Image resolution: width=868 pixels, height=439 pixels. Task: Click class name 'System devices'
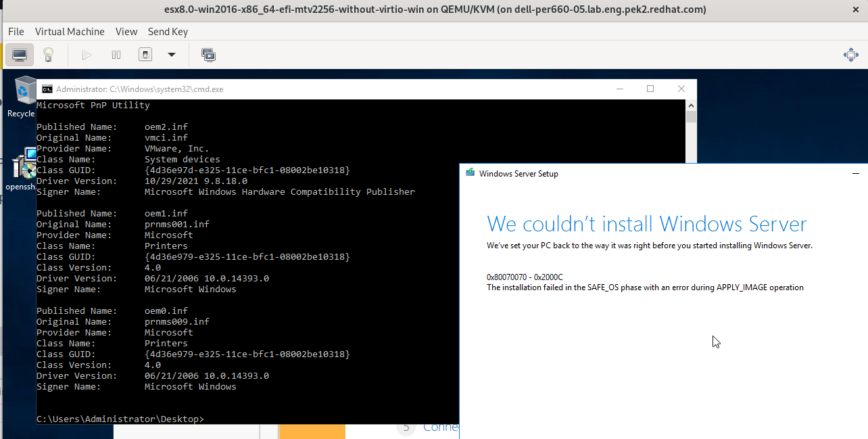click(x=183, y=159)
